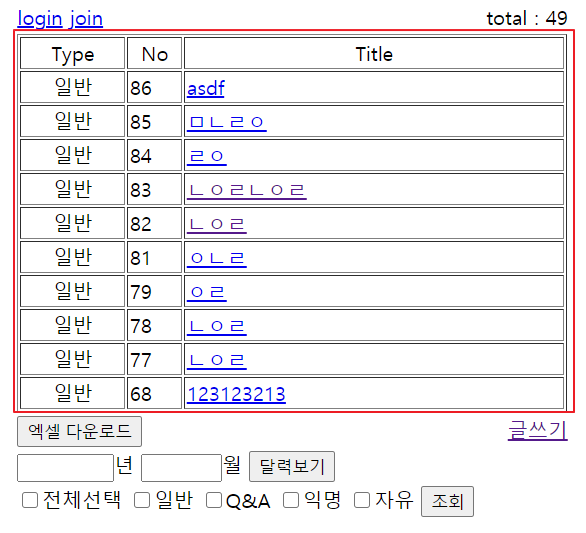Viewport: 586px width, 533px height.
Task: Tick the 익명 checkbox
Action: [x=291, y=500]
